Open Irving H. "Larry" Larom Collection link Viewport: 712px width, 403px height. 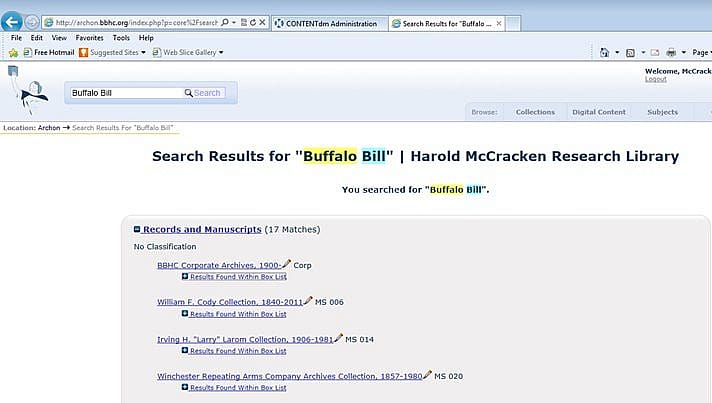[x=245, y=339]
